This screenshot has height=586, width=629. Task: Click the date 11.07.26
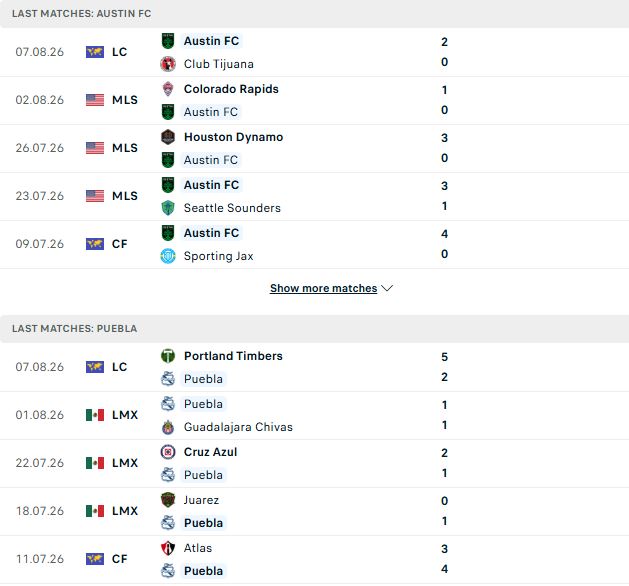[x=40, y=559]
